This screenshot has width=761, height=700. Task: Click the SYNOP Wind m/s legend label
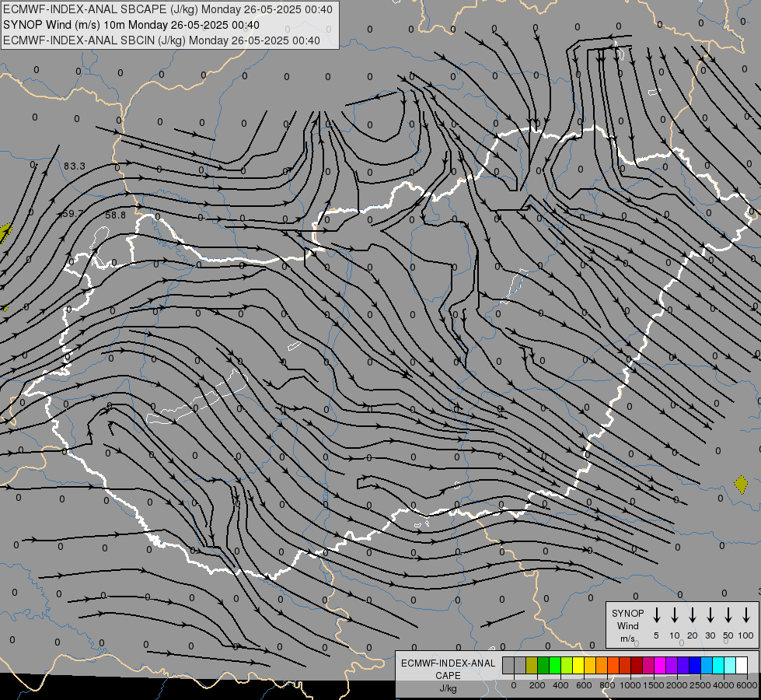tap(627, 626)
